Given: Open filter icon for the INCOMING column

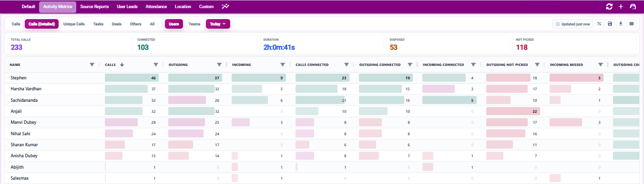Looking at the screenshot, I should (283, 65).
